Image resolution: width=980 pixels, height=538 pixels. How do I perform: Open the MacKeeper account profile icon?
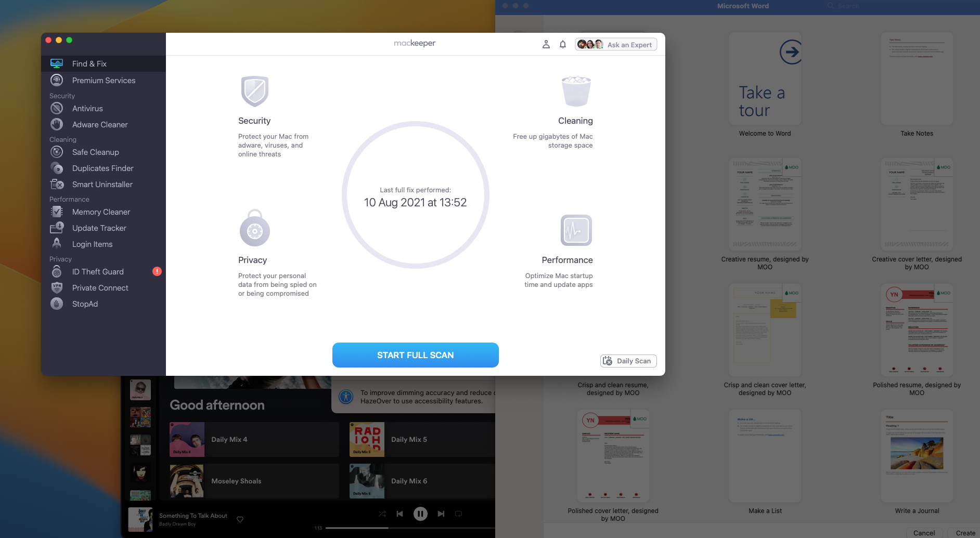[546, 45]
